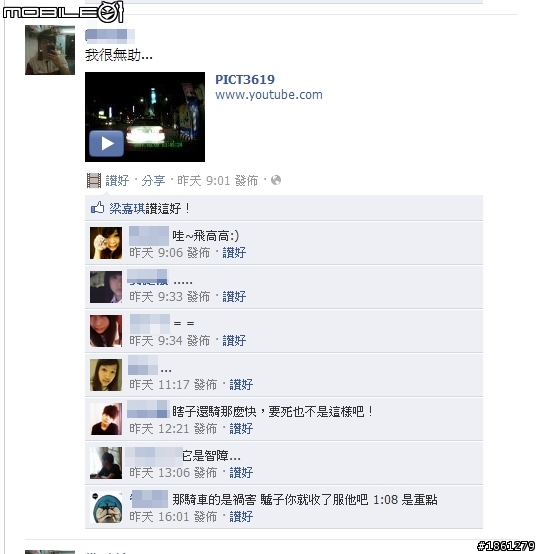This screenshot has width=542, height=554.
Task: Like the post via 讚好 under video
Action: point(117,181)
